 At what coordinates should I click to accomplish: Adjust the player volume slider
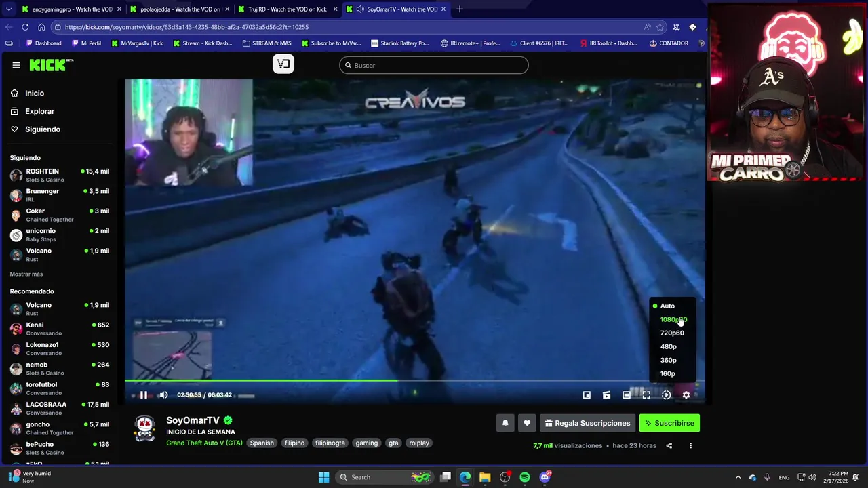(247, 395)
